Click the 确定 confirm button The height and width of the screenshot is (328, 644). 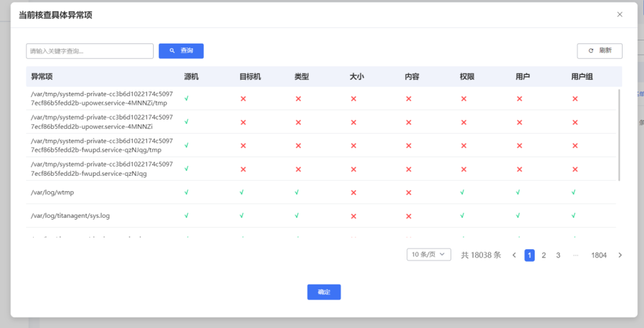[x=324, y=292]
